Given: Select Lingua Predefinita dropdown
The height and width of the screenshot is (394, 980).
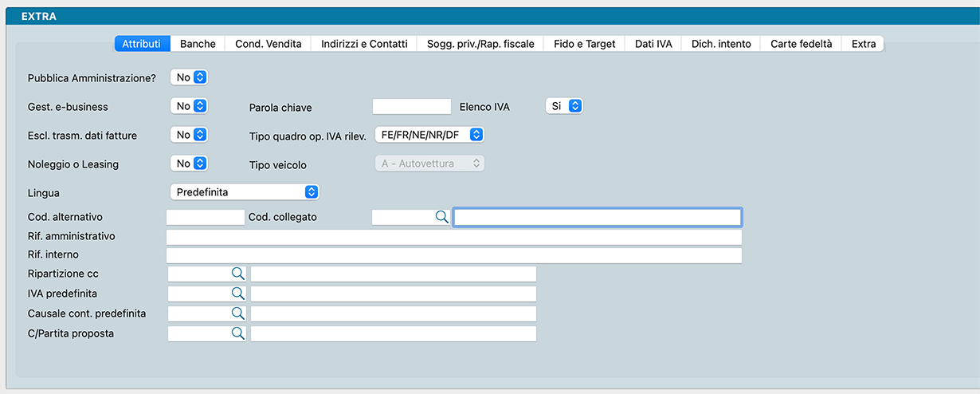Looking at the screenshot, I should [245, 192].
